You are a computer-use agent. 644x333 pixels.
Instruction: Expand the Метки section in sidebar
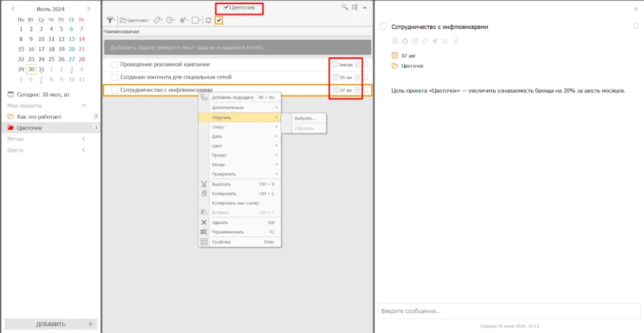coord(84,139)
